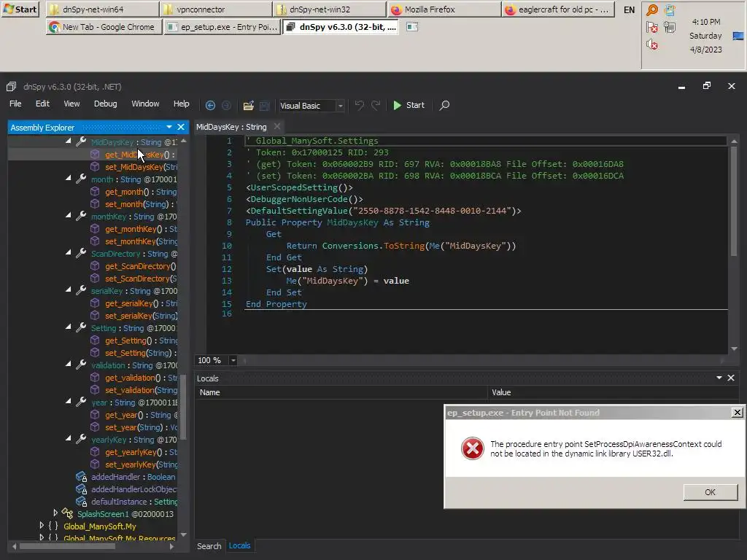
Task: Open the language dropdown showing Visual Basic
Action: coord(311,106)
